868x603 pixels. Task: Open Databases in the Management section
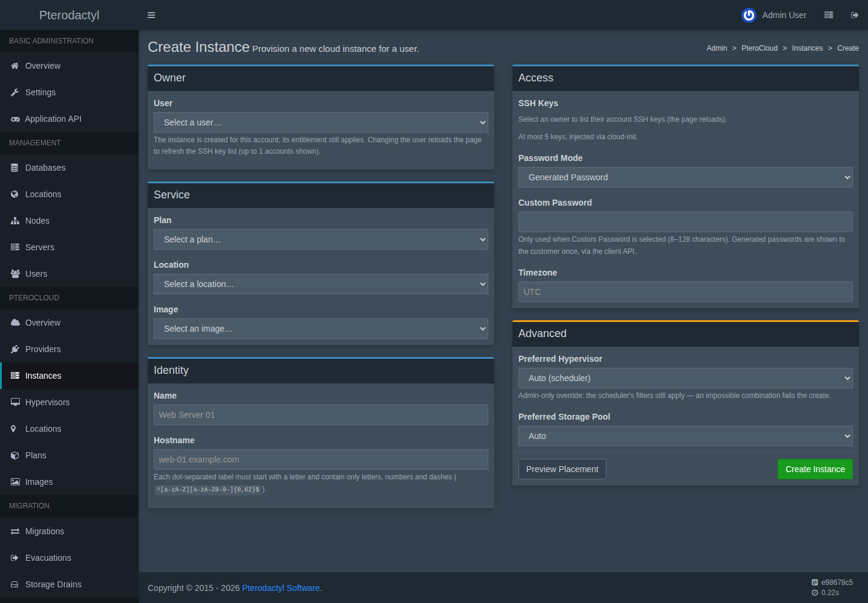point(69,168)
